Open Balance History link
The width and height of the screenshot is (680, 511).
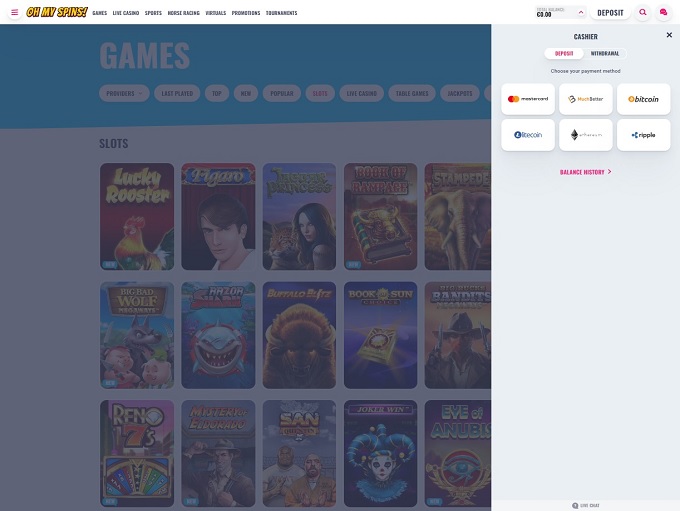pos(585,172)
